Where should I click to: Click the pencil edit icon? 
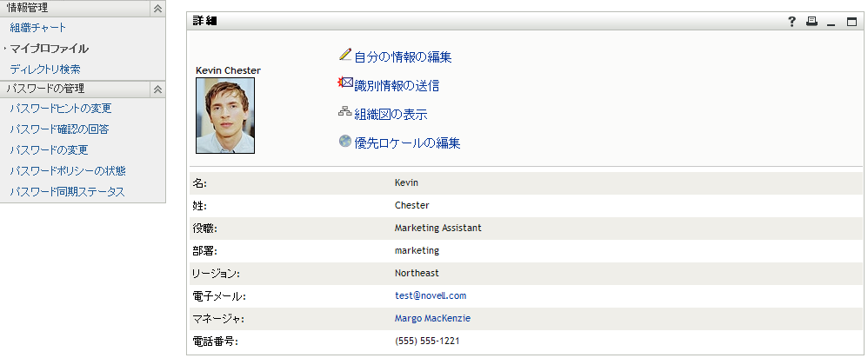345,56
